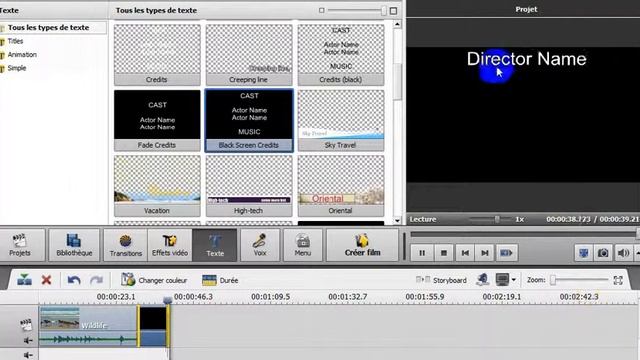Viewport: 640px width, 360px height.
Task: Click the large thumbnails icon
Action: (393, 11)
